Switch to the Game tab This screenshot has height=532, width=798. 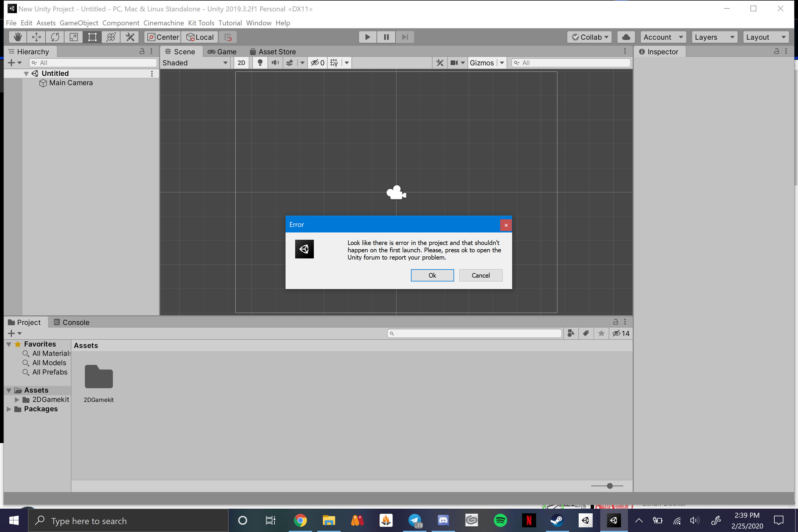222,52
